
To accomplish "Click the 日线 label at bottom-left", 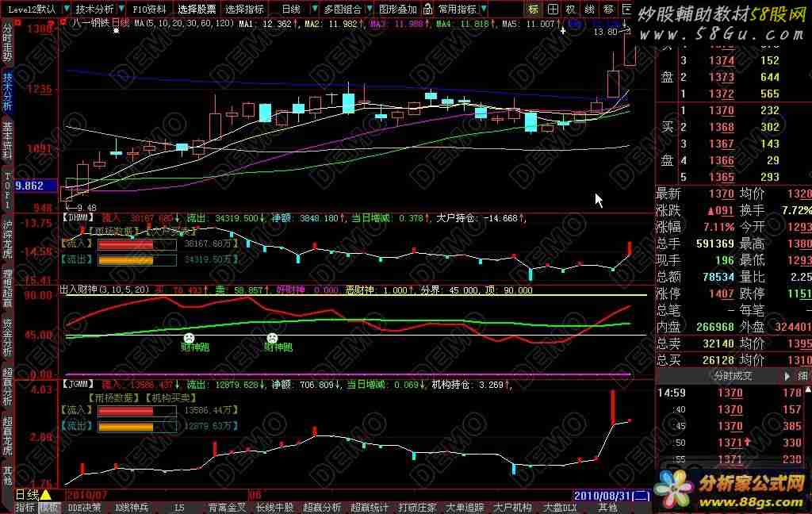I will pyautogui.click(x=27, y=495).
